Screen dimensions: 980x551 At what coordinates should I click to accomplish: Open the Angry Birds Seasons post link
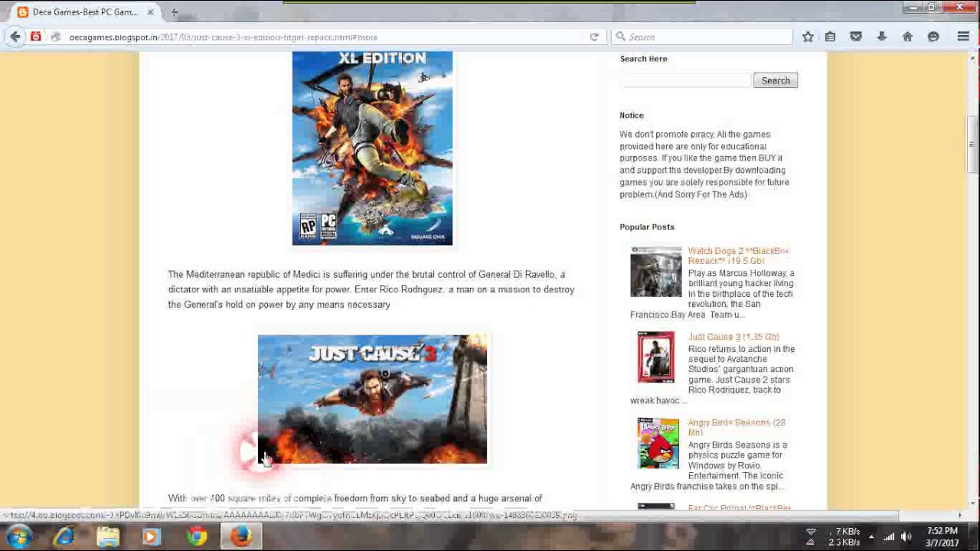[737, 427]
